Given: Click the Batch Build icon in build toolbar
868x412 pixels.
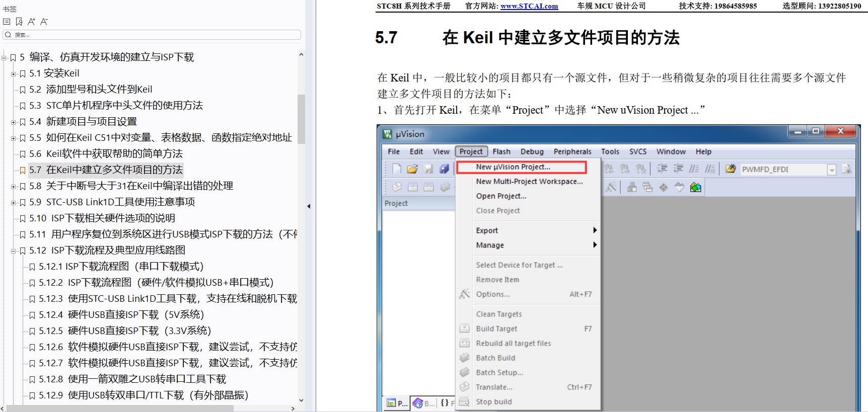Looking at the screenshot, I should click(445, 187).
